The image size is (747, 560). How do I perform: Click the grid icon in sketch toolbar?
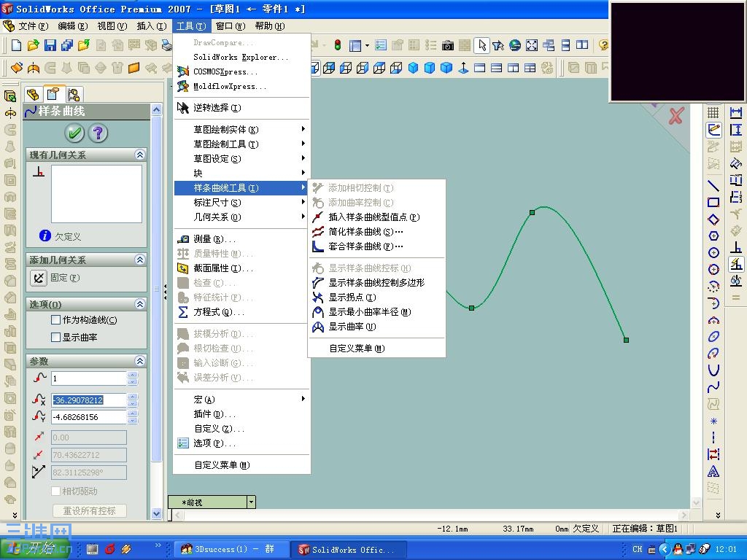(713, 112)
